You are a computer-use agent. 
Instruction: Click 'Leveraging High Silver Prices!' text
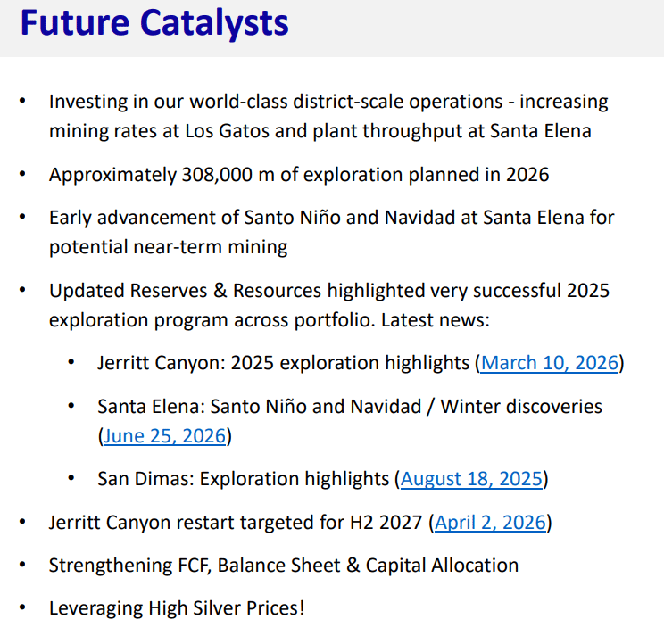pos(177,608)
